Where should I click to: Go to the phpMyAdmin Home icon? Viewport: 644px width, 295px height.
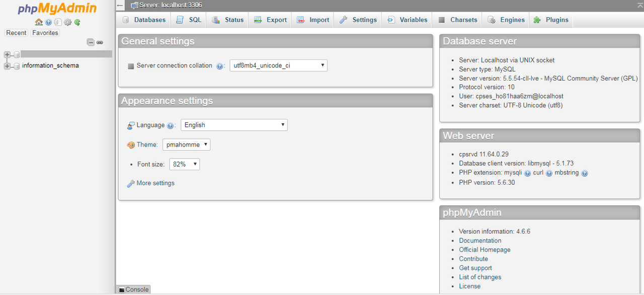tap(39, 22)
